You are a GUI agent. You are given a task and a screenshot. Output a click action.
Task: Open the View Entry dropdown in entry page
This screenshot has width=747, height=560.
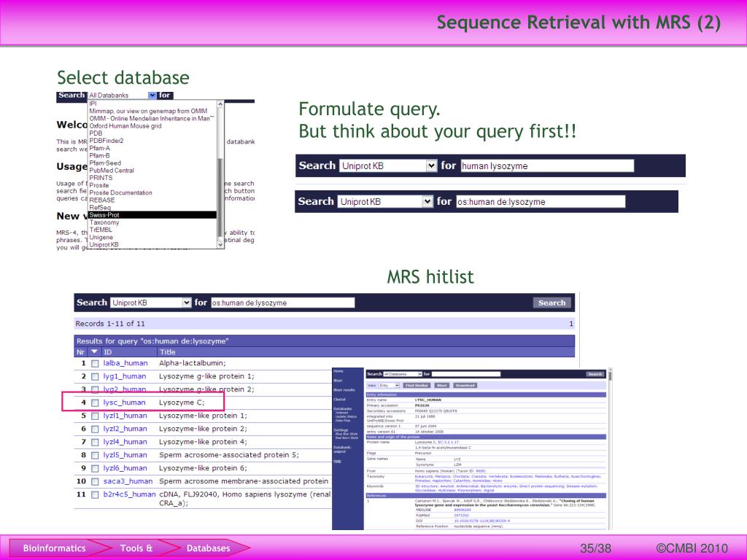pos(390,385)
